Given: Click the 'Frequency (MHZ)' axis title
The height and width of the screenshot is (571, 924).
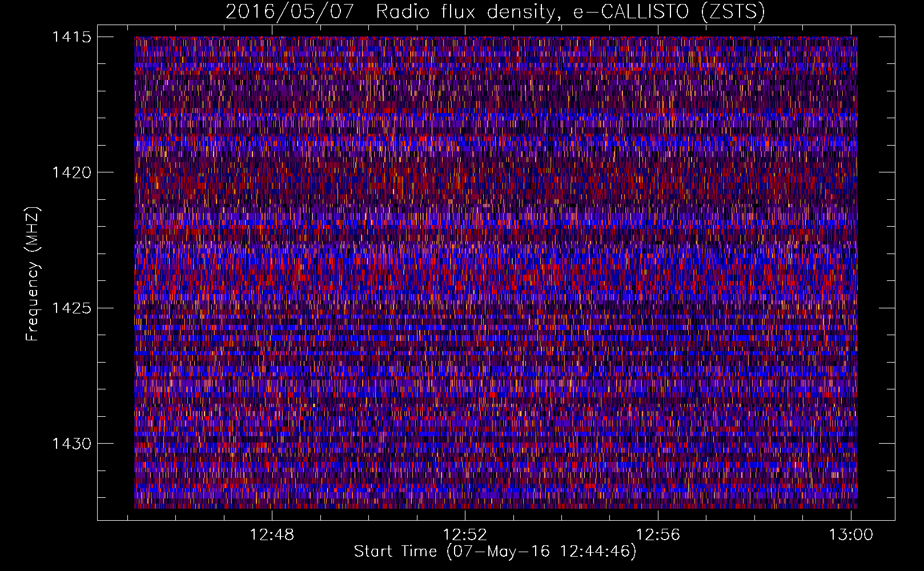Looking at the screenshot, I should click(33, 274).
